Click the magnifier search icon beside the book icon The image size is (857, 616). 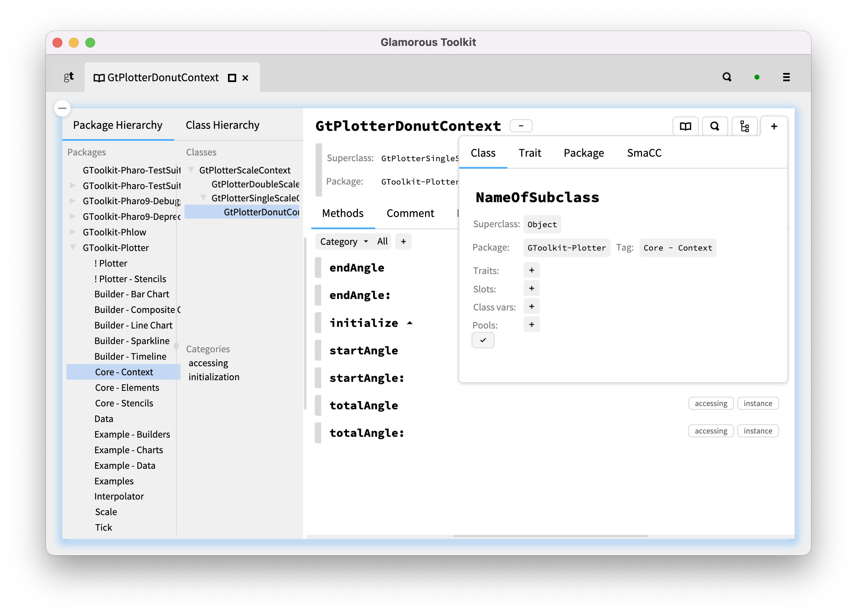[715, 126]
